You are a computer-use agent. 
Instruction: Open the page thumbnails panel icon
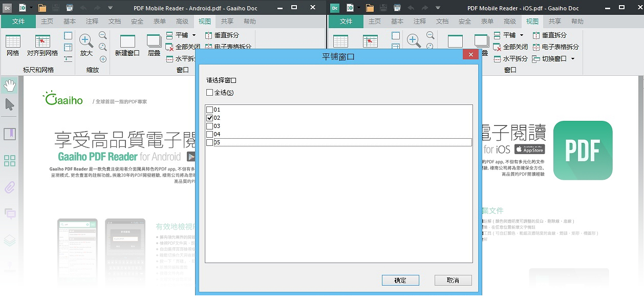coord(10,161)
